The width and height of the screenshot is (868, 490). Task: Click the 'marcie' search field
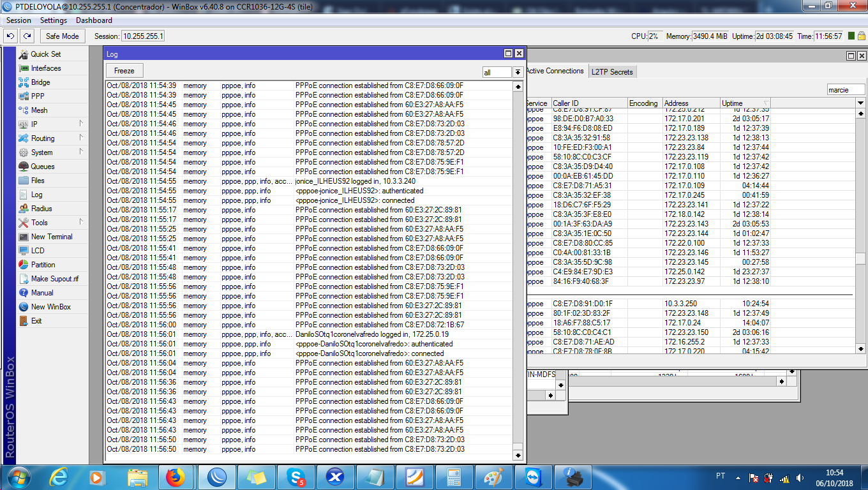point(846,90)
